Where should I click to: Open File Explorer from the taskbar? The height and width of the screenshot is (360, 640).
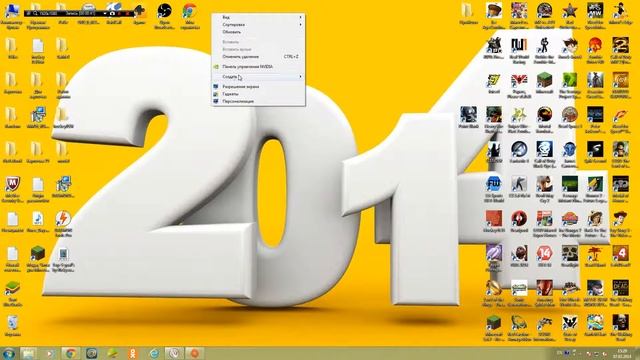(x=29, y=353)
